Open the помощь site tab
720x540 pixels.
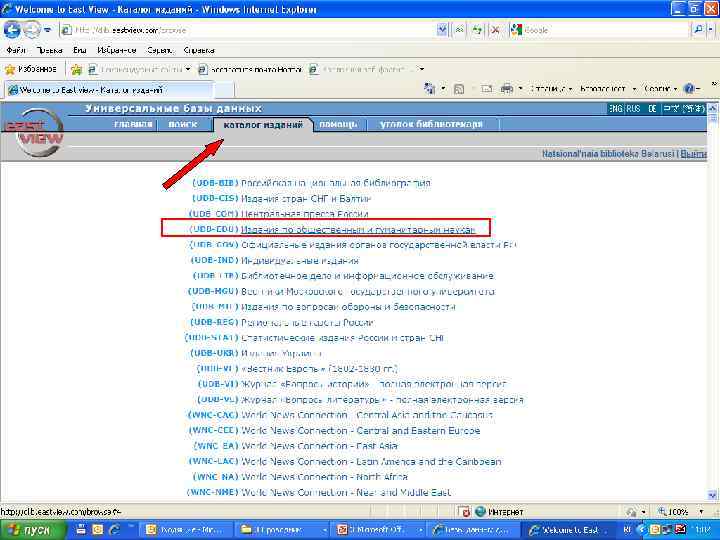pyautogui.click(x=338, y=124)
